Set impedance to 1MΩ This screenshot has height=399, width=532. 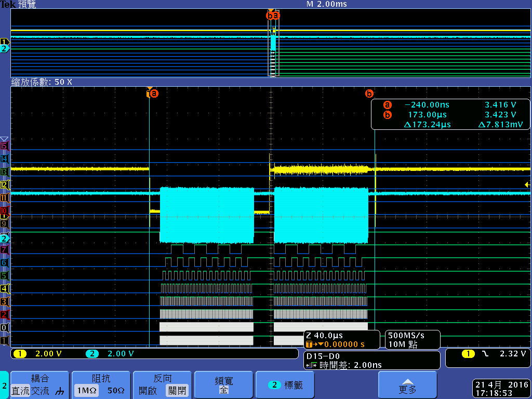[87, 391]
